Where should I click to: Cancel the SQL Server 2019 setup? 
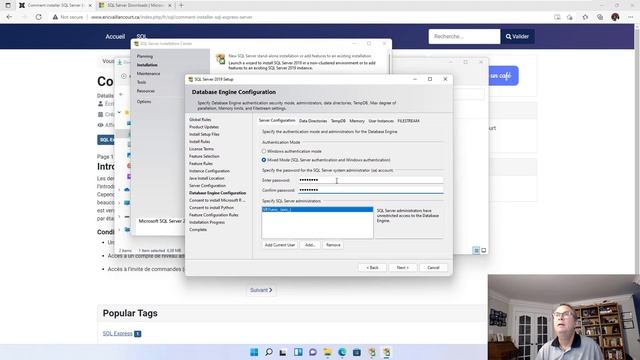(x=433, y=268)
